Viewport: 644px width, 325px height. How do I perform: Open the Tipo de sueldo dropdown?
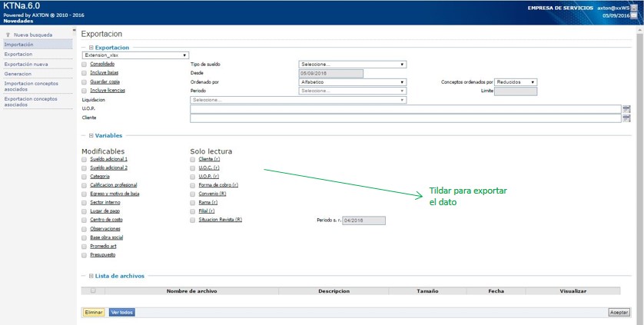[x=352, y=65]
